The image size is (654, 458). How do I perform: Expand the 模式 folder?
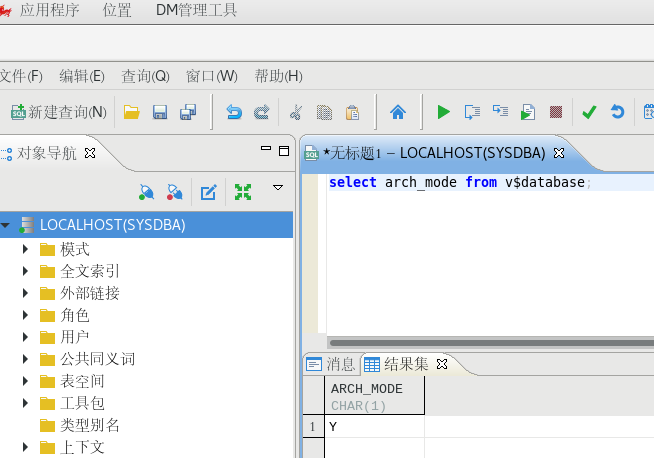click(x=25, y=249)
